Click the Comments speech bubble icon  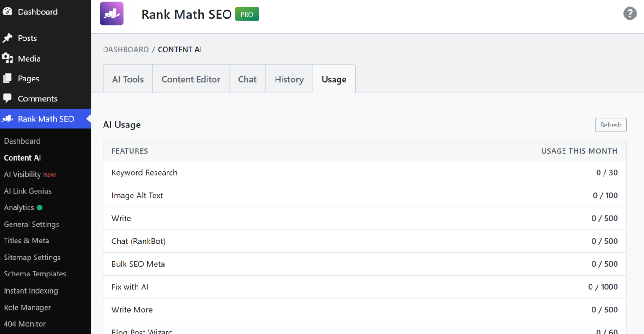(7, 98)
